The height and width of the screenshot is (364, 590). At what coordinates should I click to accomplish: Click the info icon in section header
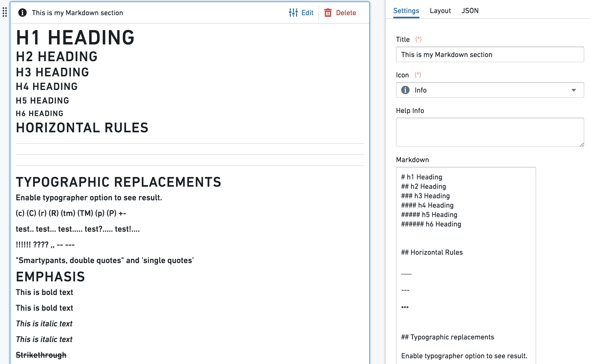pyautogui.click(x=22, y=13)
